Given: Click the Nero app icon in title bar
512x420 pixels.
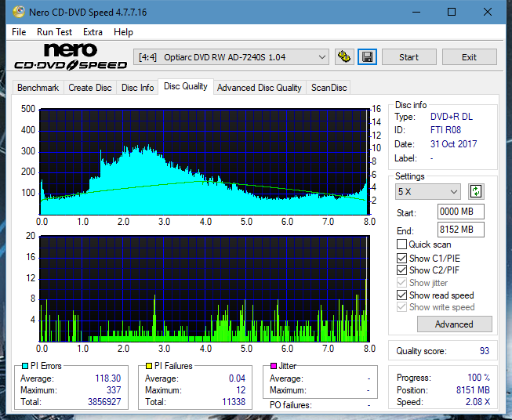Looking at the screenshot, I should 18,12.
